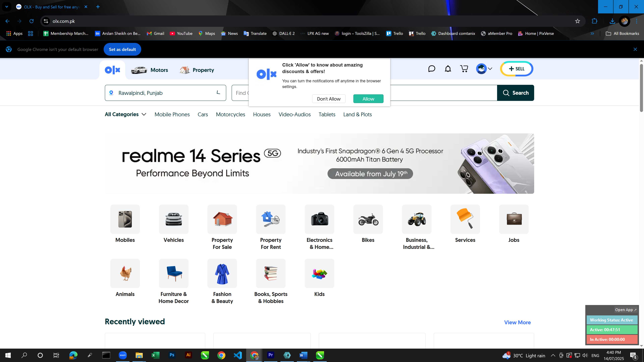Viewport: 644px width, 362px height.
Task: Open the Books, Sports & Hobbies icon
Action: tap(271, 273)
